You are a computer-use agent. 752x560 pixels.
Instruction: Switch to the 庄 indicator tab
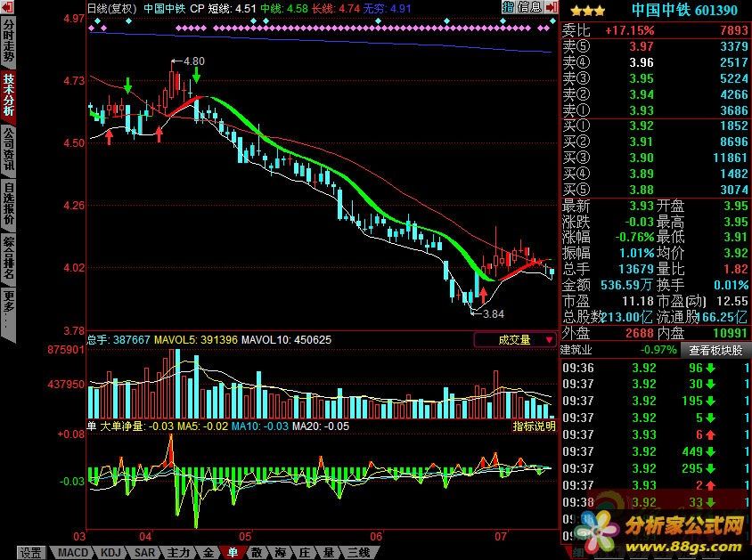click(305, 553)
